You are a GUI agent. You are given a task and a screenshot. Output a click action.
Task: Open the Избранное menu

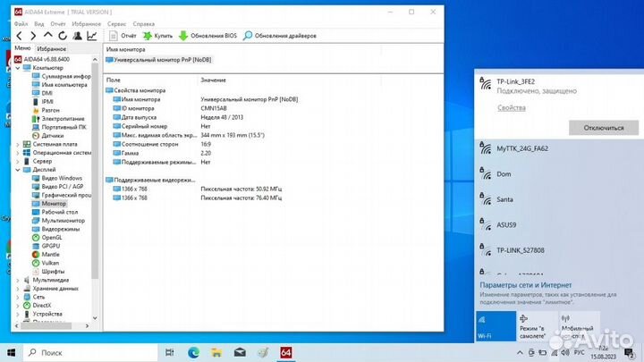tap(86, 24)
